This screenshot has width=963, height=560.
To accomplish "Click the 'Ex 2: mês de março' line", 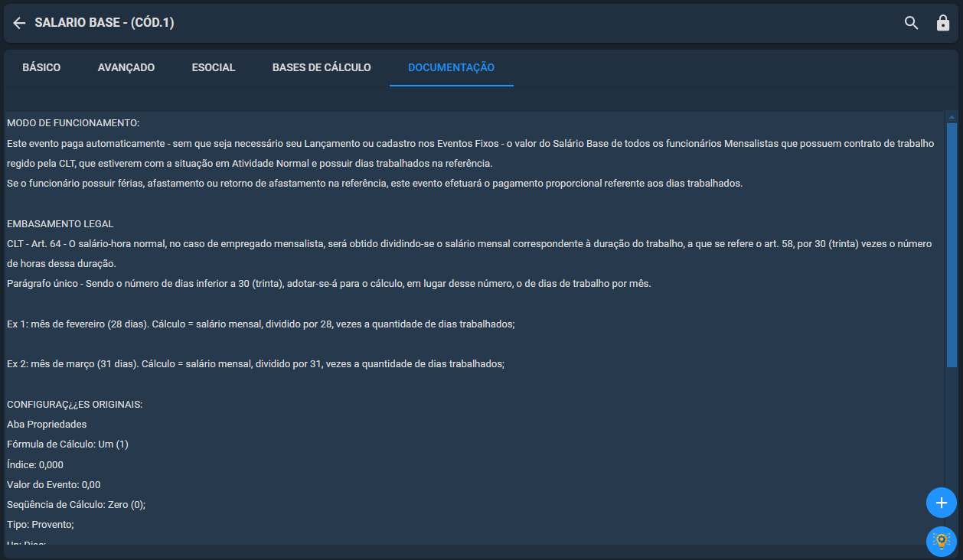I will (256, 364).
